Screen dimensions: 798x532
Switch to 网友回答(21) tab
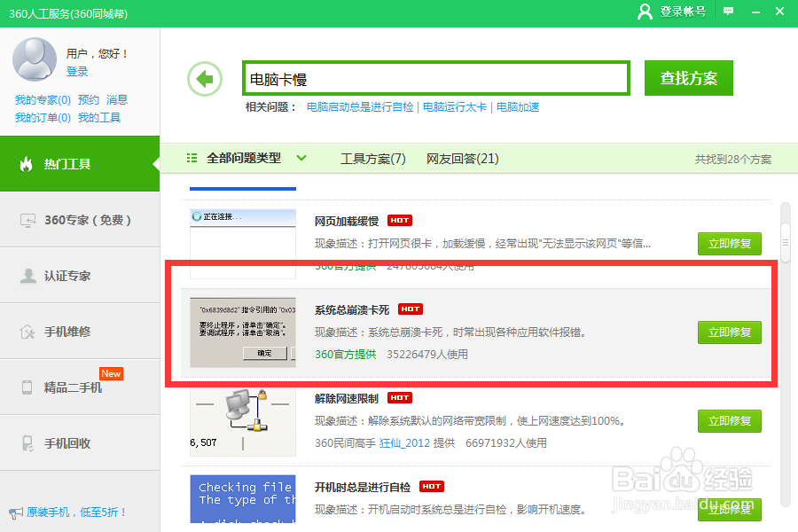[463, 159]
